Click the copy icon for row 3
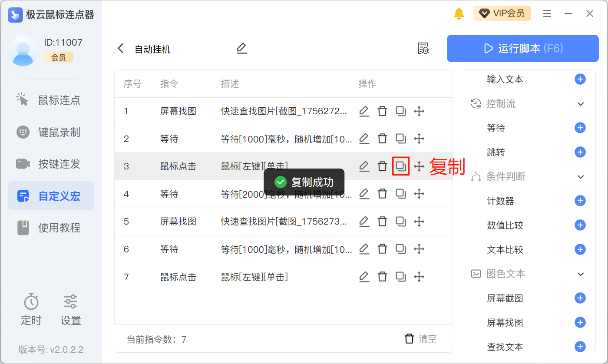Image resolution: width=608 pixels, height=364 pixels. coord(400,166)
